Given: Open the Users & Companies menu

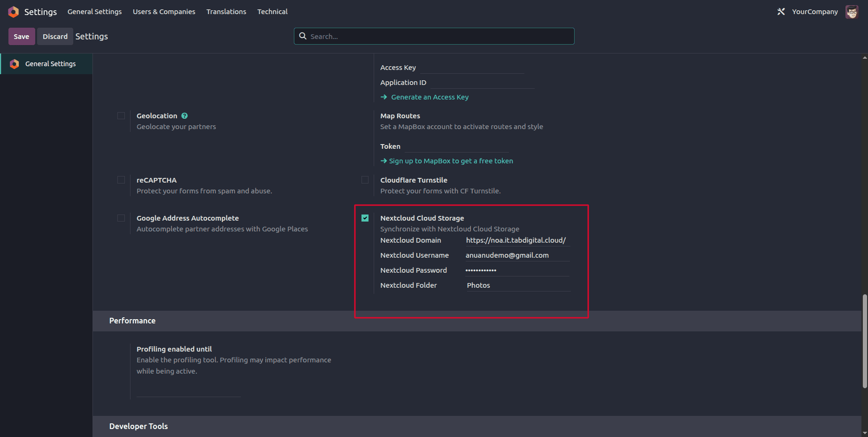Looking at the screenshot, I should 164,12.
